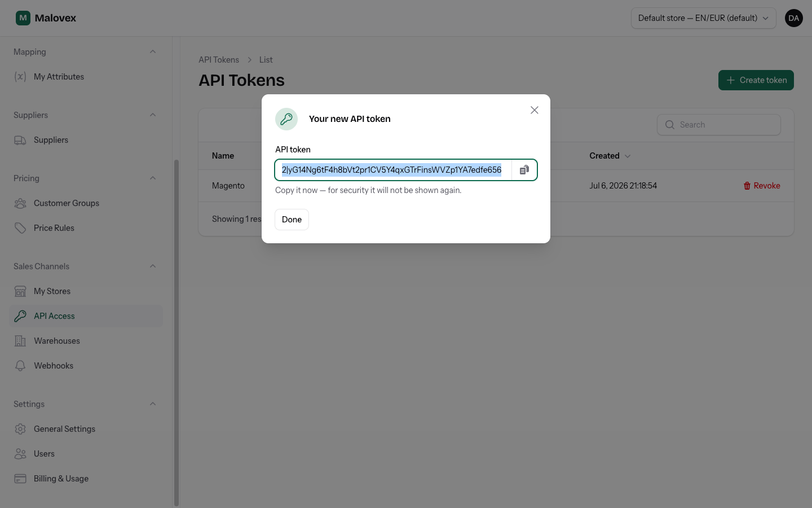Collapse the Pricing sidebar section
Viewport: 812px width, 508px height.
(153, 178)
